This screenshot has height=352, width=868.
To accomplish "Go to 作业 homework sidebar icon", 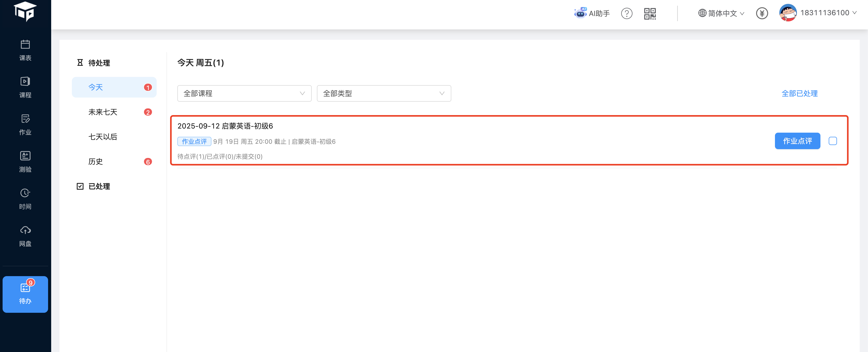I will pos(25,124).
